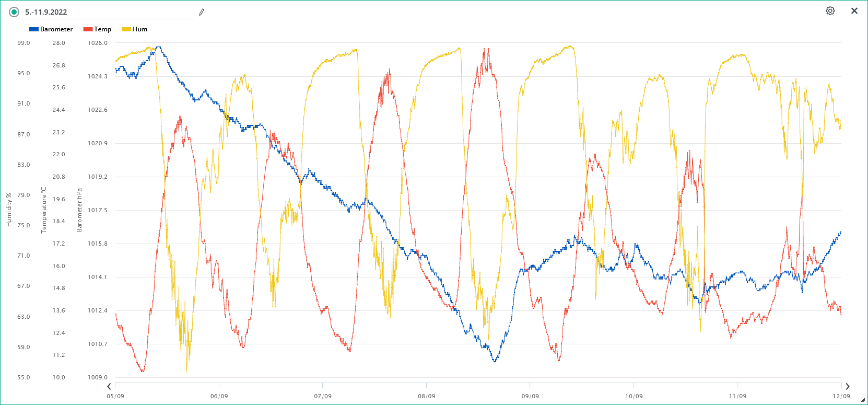The image size is (868, 405).
Task: Hide the Temp series via legend
Action: tap(102, 29)
